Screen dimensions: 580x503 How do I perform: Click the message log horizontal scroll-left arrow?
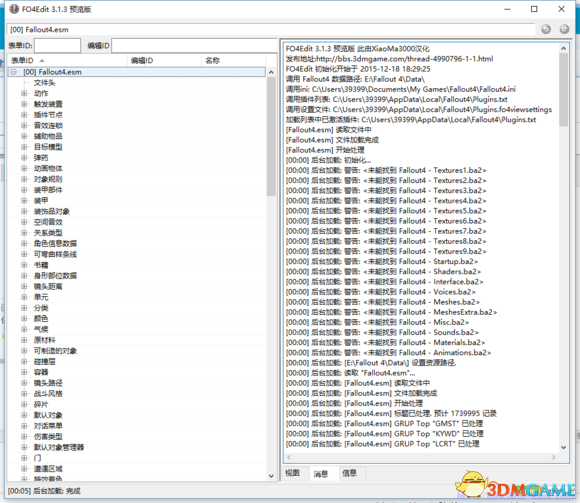tap(289, 458)
